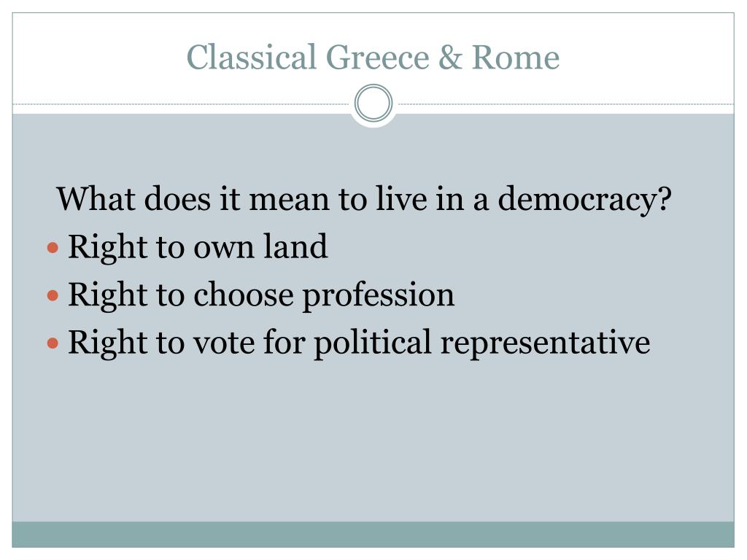Click the dashed divider line right of circle

pyautogui.click(x=566, y=104)
